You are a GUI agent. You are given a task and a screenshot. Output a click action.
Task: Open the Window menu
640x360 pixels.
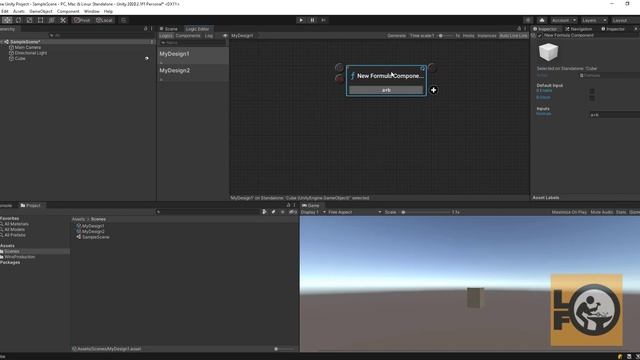[x=91, y=11]
